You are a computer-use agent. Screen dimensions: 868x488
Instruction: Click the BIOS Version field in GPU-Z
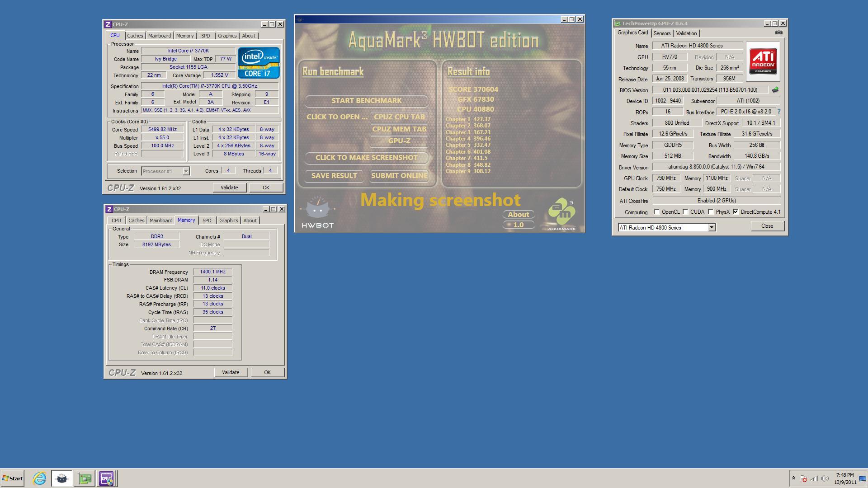pyautogui.click(x=710, y=90)
